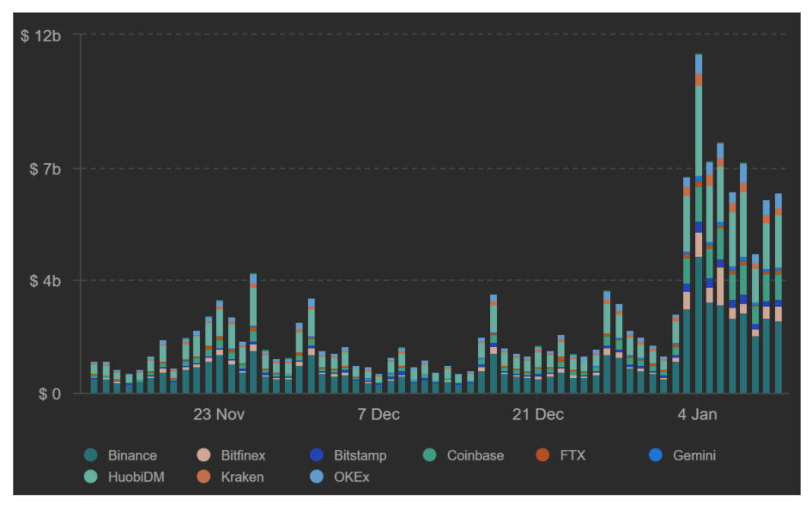Hide the OKEx series via legend text
The height and width of the screenshot is (506, 812).
pyautogui.click(x=351, y=477)
